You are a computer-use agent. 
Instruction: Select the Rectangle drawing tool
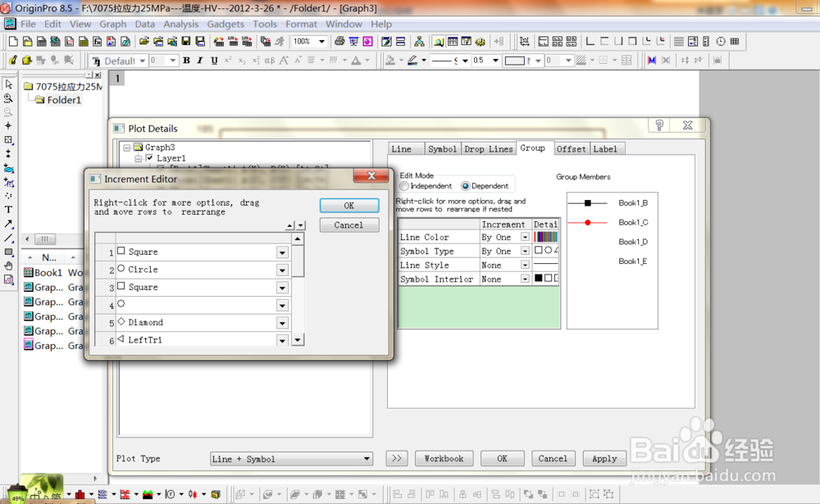8,252
